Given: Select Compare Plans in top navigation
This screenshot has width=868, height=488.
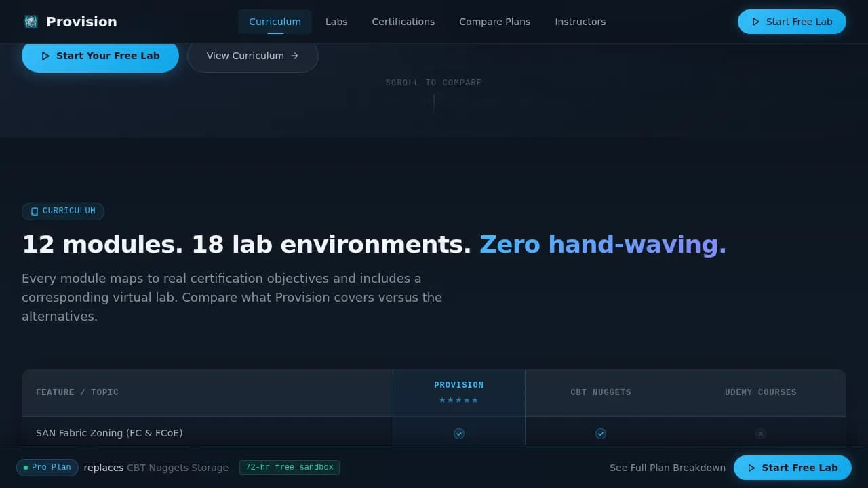Looking at the screenshot, I should 495,22.
